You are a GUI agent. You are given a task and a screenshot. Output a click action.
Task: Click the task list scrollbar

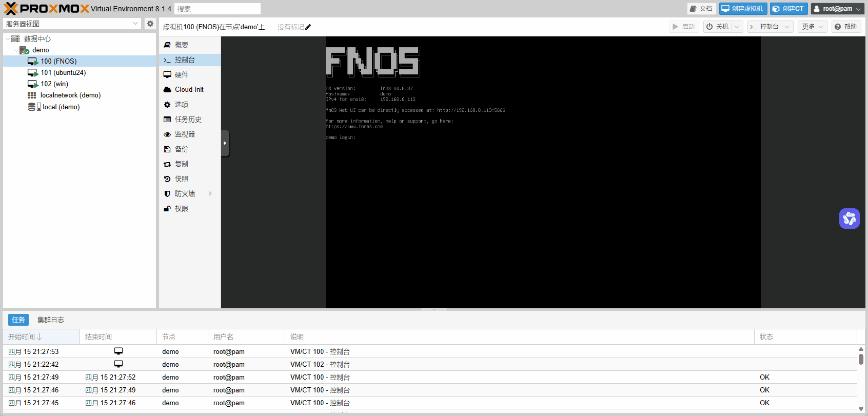[861, 359]
